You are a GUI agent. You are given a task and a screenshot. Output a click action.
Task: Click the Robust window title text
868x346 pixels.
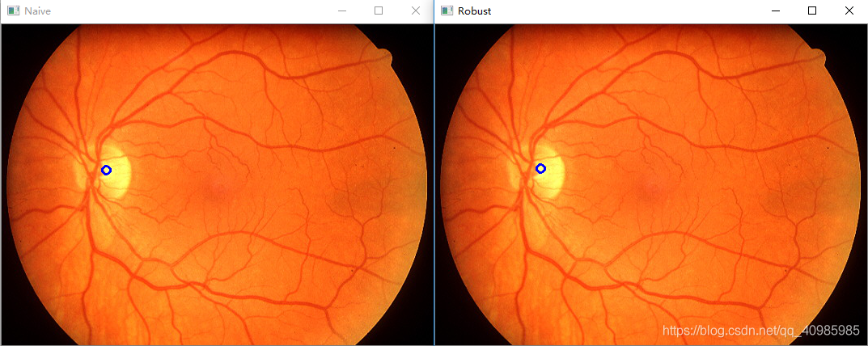474,11
